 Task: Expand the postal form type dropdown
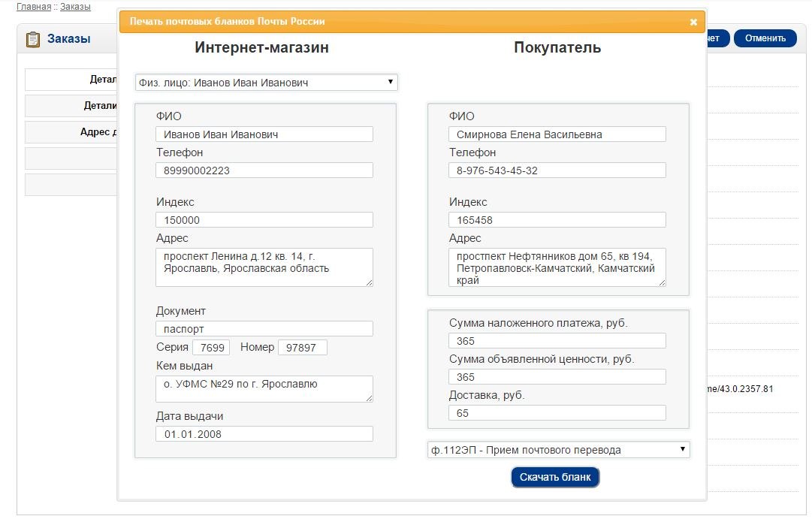click(557, 450)
